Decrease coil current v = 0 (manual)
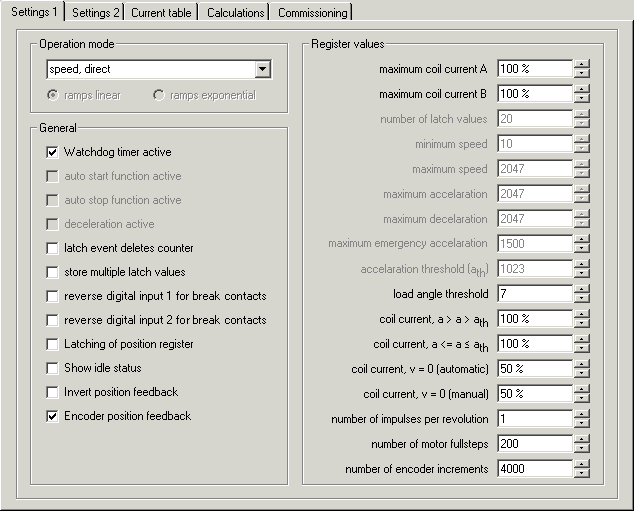This screenshot has height=511, width=634. (582, 399)
